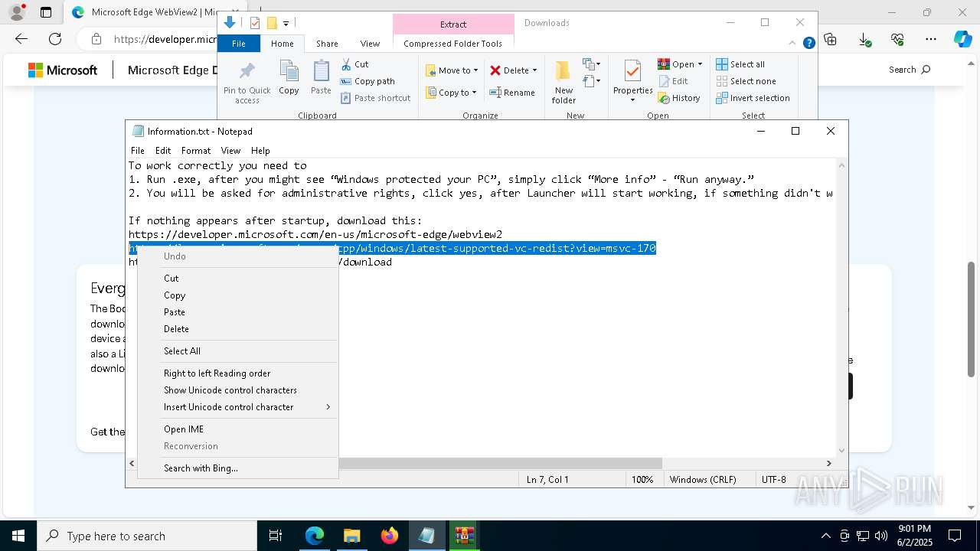
Task: Open file History in ribbon
Action: (x=679, y=98)
